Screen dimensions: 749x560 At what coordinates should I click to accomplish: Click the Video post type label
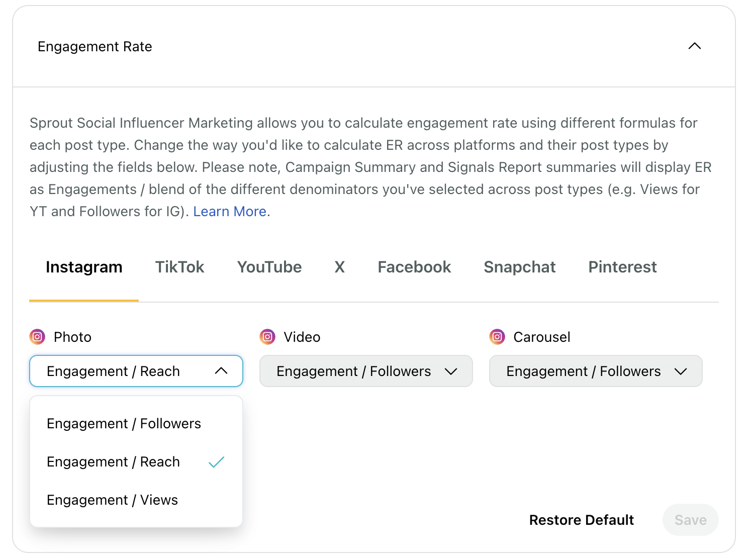(x=302, y=337)
